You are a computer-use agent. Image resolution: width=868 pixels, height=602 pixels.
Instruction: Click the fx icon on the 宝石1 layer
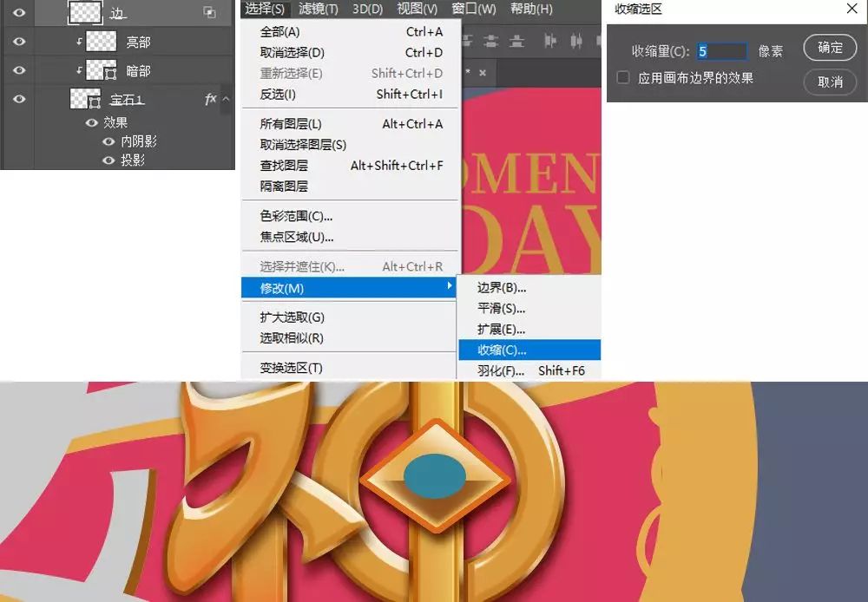pyautogui.click(x=211, y=99)
